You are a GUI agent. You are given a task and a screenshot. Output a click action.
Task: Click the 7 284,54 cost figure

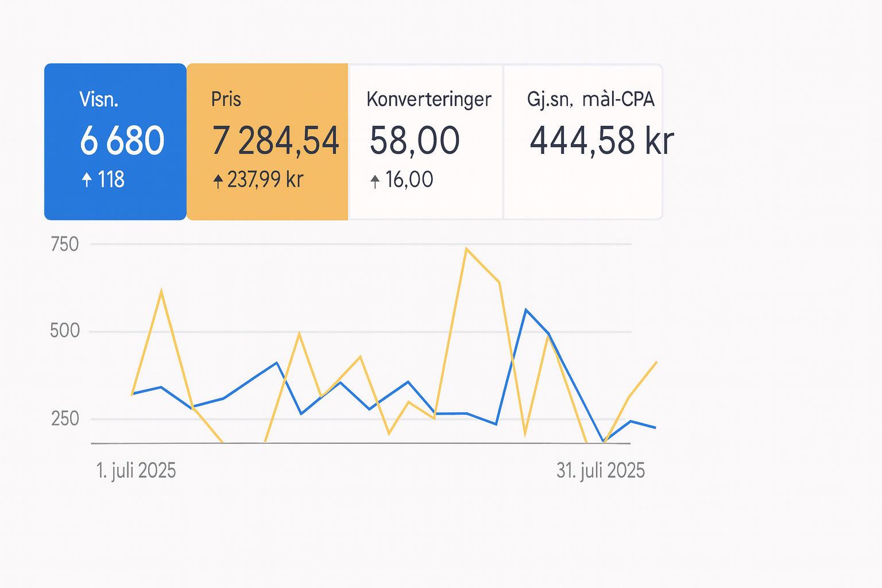(276, 141)
